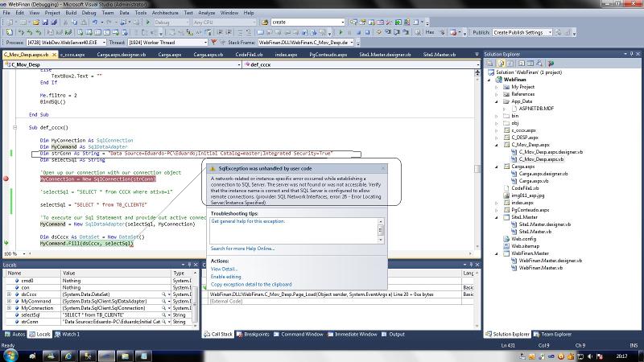Select Web.config in Solution Explorer
644x362 pixels.
tap(523, 239)
